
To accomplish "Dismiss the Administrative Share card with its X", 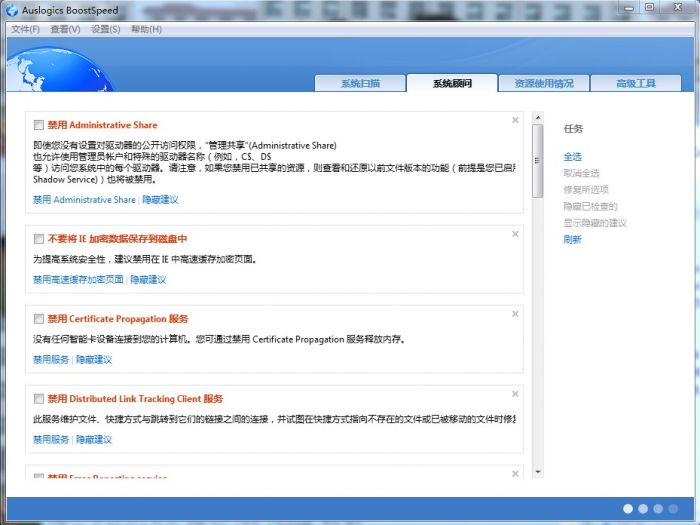I will [x=515, y=120].
